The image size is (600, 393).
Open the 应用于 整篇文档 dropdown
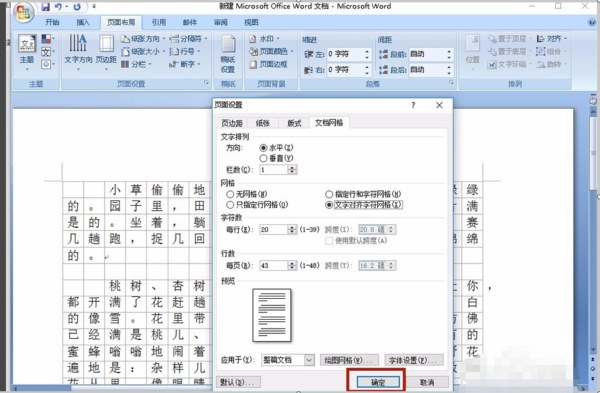point(288,360)
